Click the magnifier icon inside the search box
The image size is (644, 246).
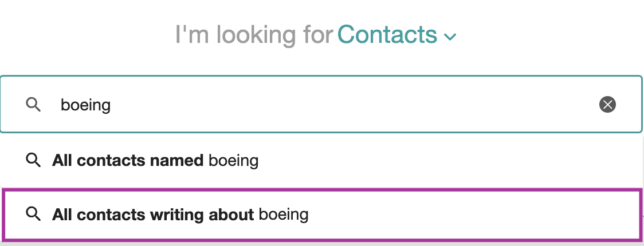(33, 105)
